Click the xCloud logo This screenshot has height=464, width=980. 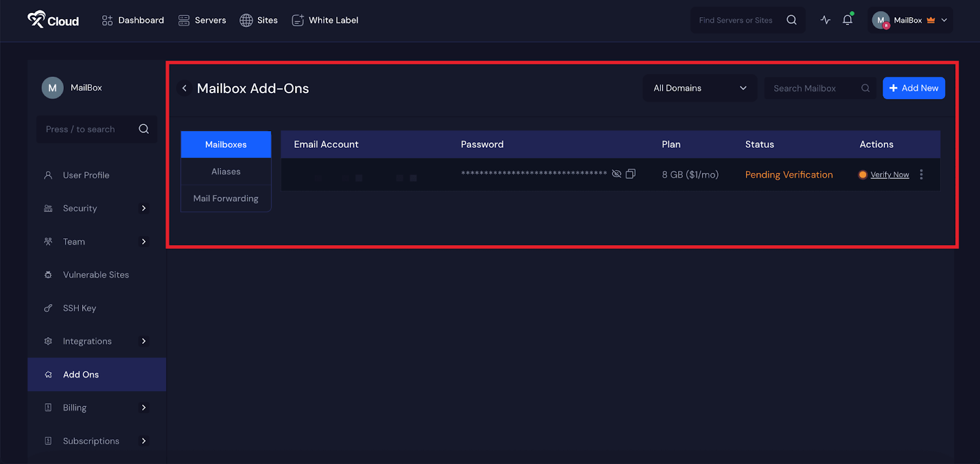[53, 20]
